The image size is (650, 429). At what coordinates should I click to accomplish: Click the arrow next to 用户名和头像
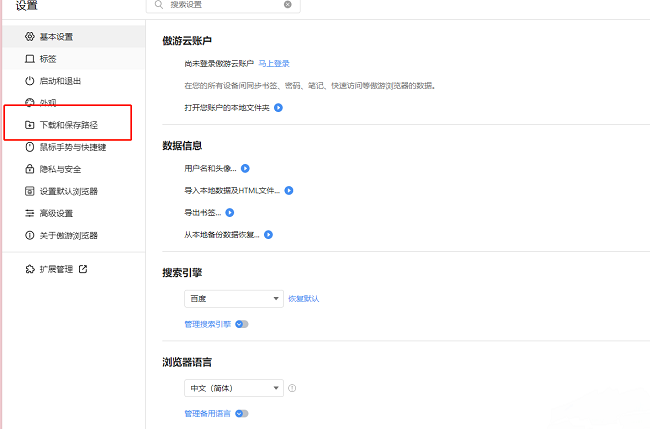[245, 168]
